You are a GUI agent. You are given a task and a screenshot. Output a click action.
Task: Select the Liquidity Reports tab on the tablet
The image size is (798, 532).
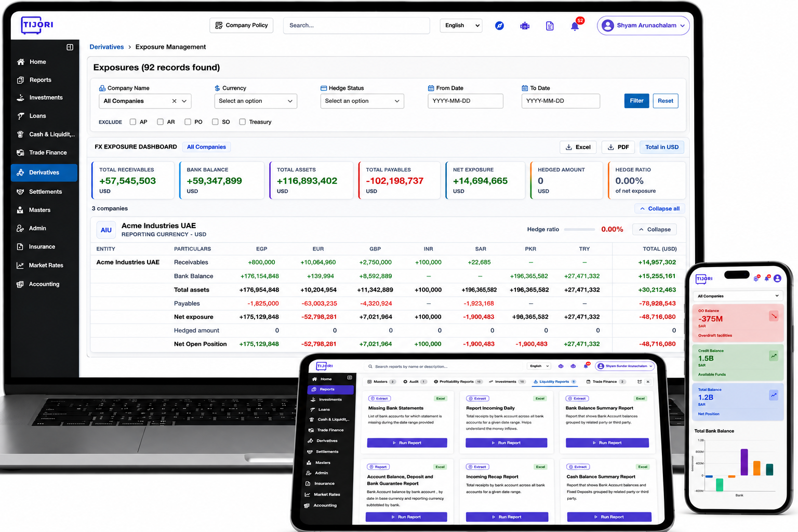click(555, 382)
